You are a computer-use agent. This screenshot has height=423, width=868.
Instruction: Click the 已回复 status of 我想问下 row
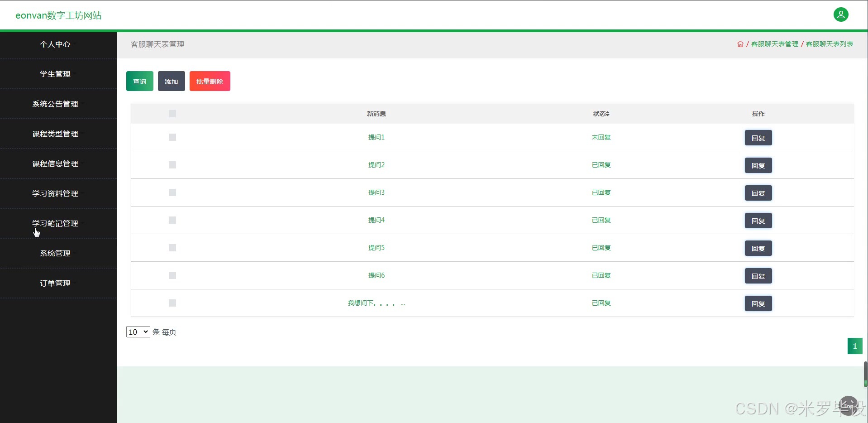[601, 303]
